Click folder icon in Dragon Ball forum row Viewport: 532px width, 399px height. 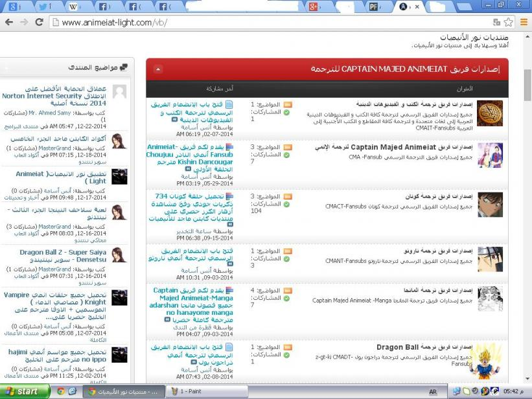(288, 347)
